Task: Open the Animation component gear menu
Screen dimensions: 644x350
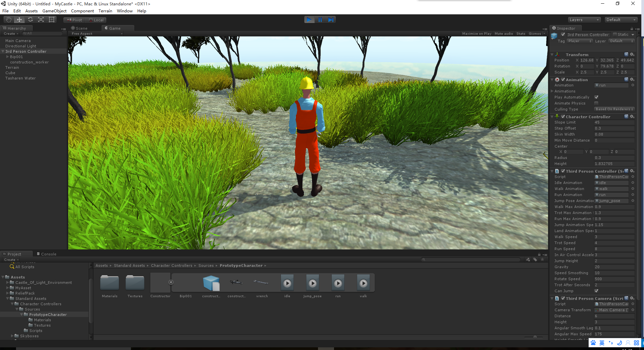Action: 632,79
